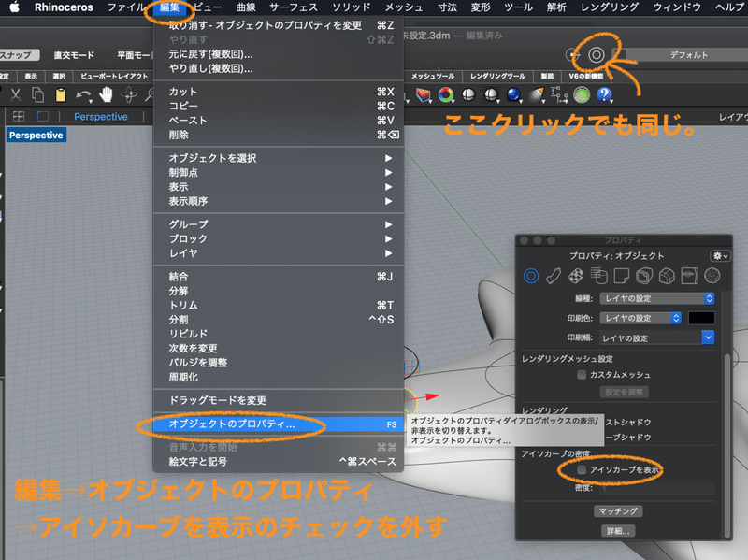Select the Rotate view tool icon
Image resolution: width=748 pixels, height=560 pixels.
(x=129, y=95)
